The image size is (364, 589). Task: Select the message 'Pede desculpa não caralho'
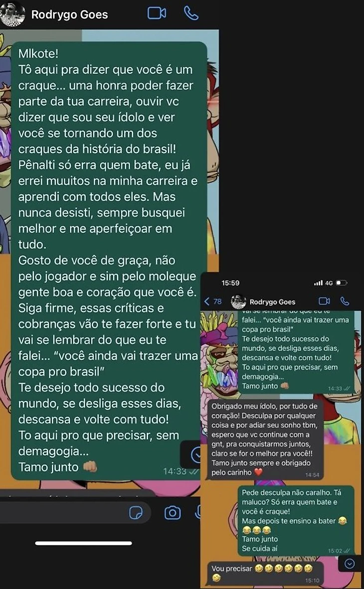coord(296,521)
